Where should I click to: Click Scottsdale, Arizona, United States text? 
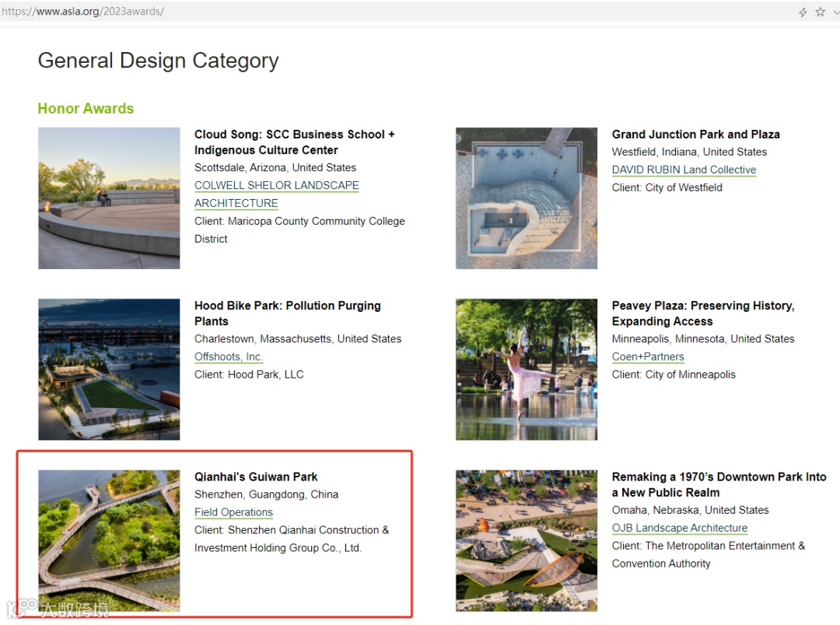point(275,168)
